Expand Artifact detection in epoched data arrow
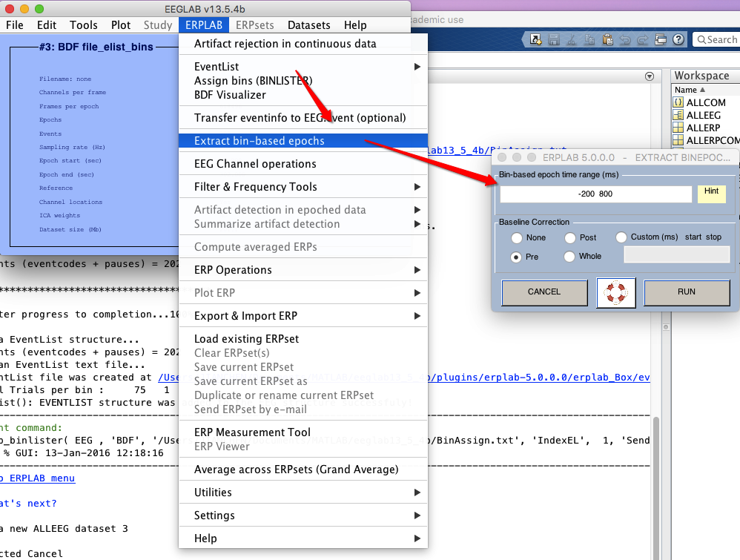This screenshot has width=740, height=560. (x=417, y=210)
